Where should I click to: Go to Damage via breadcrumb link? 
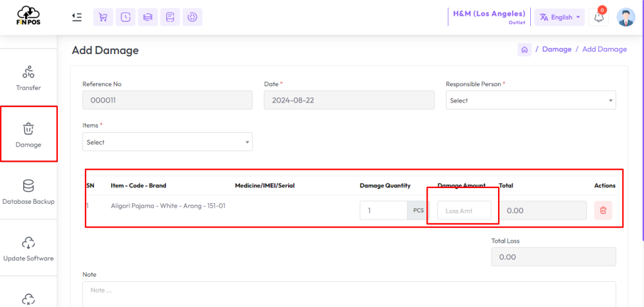coord(557,49)
